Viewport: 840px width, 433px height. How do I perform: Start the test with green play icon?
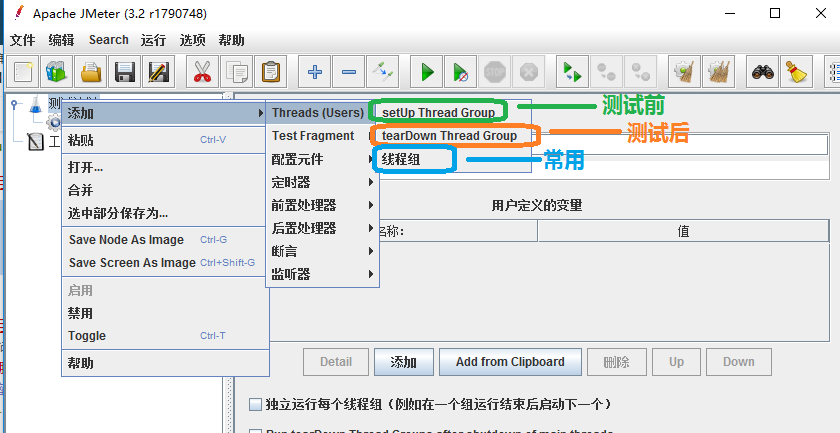427,71
